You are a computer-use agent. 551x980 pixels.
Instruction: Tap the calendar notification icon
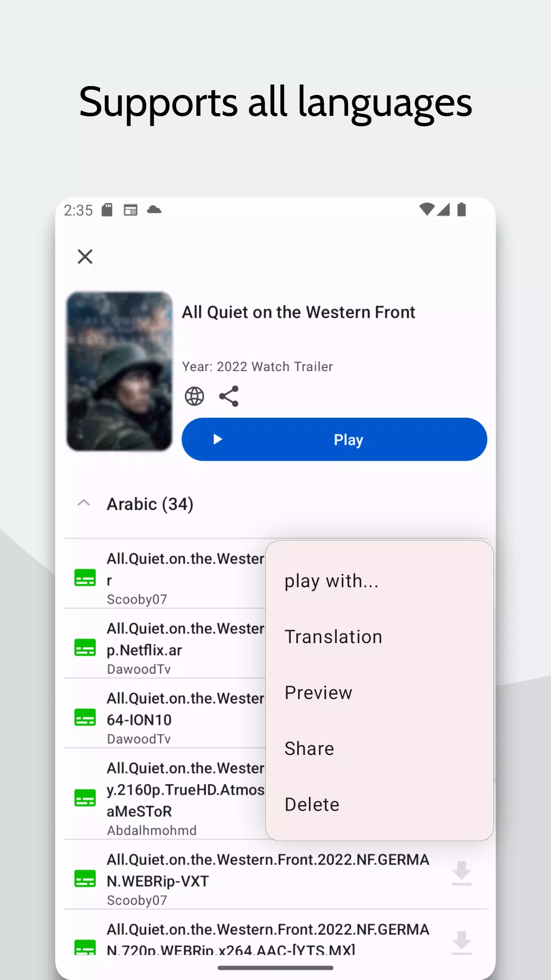click(130, 209)
